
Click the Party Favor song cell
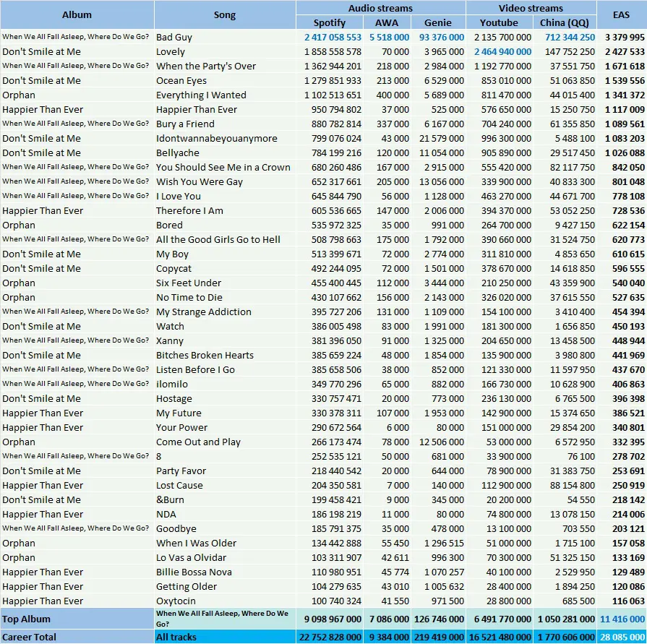pyautogui.click(x=225, y=471)
